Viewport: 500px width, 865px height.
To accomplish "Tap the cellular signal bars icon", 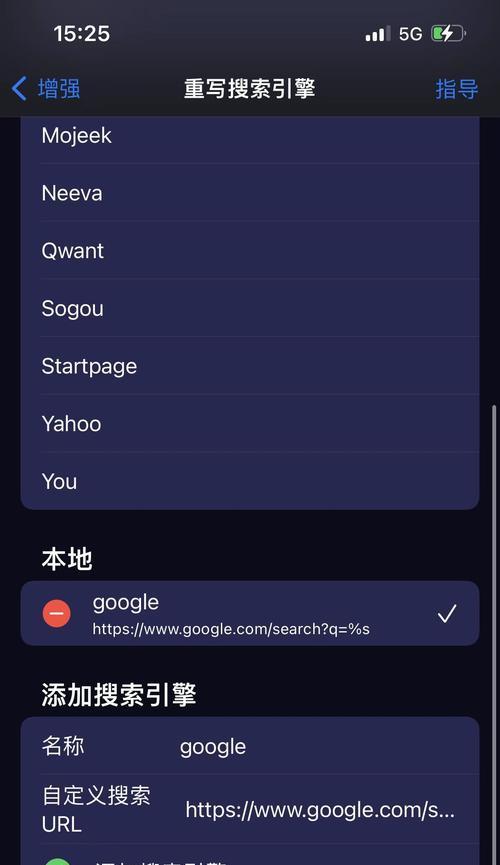I will (377, 34).
